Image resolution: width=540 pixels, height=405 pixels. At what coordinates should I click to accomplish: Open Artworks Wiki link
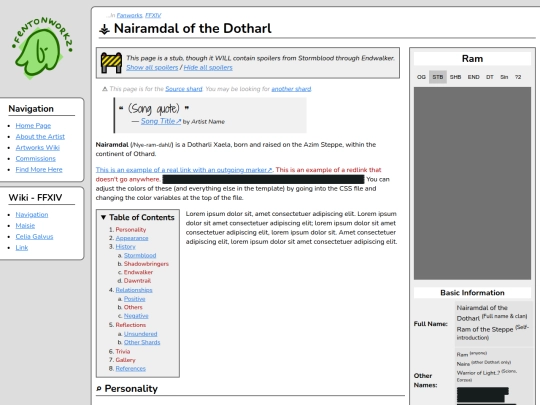[38, 148]
